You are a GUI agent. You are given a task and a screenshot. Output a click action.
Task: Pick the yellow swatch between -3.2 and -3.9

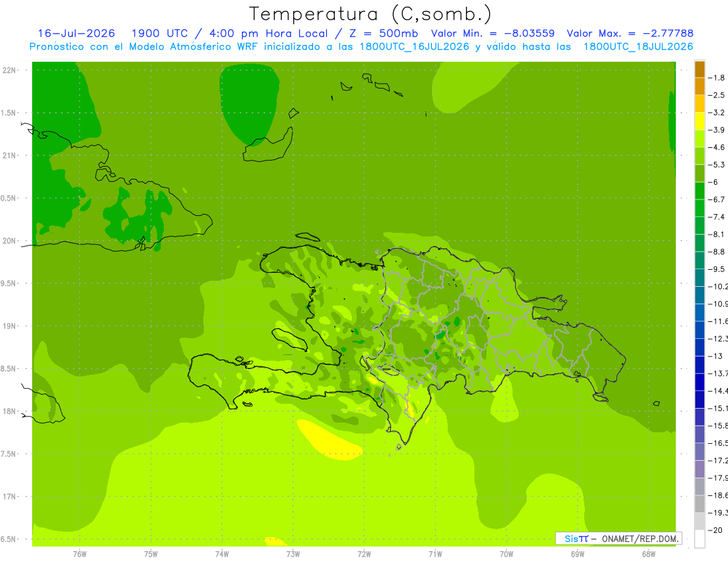pyautogui.click(x=699, y=121)
